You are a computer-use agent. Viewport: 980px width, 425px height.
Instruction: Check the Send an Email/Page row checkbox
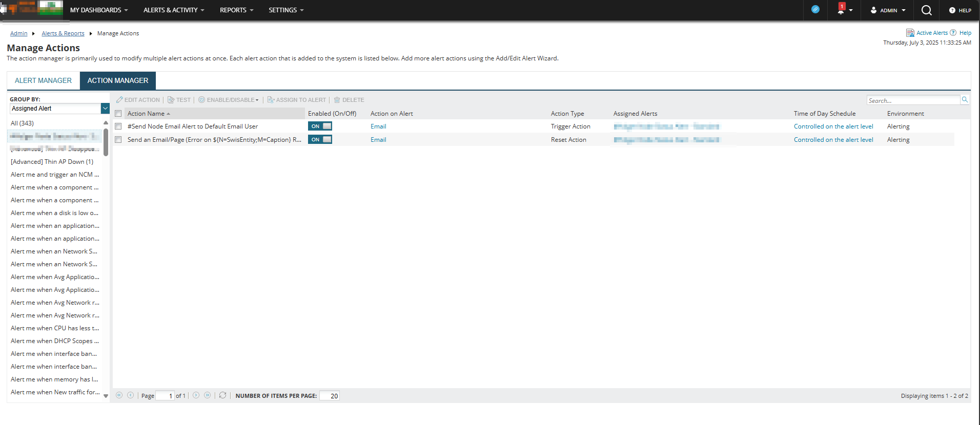click(118, 140)
